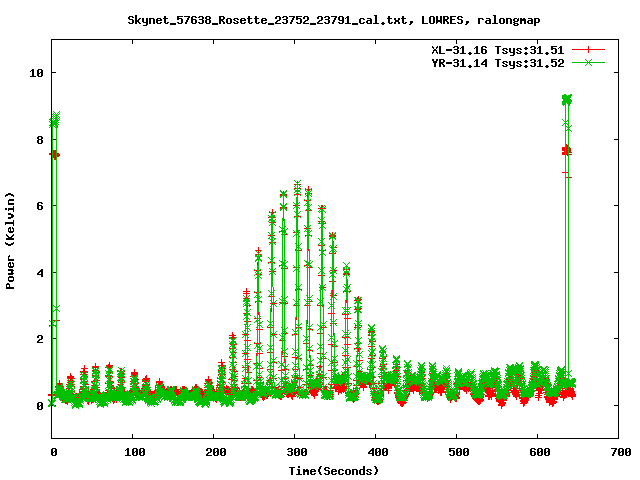The image size is (640, 480).
Task: Click the y-axis tick label '0'
Action: tap(40, 406)
